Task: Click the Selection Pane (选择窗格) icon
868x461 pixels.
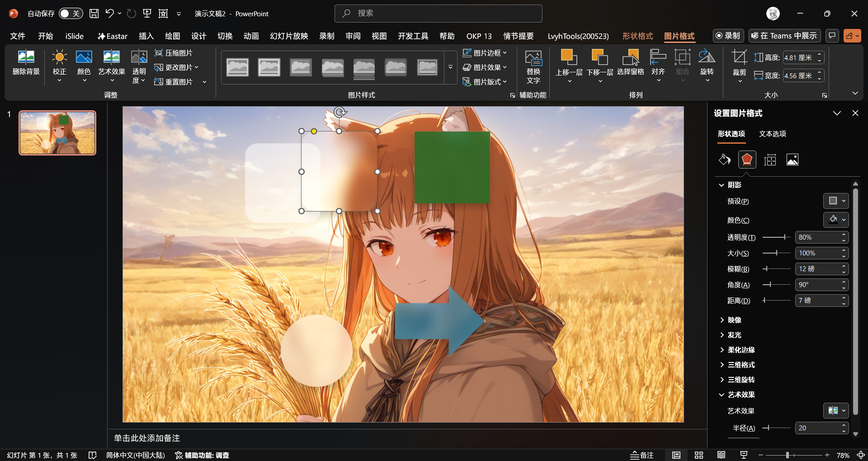Action: (x=630, y=58)
